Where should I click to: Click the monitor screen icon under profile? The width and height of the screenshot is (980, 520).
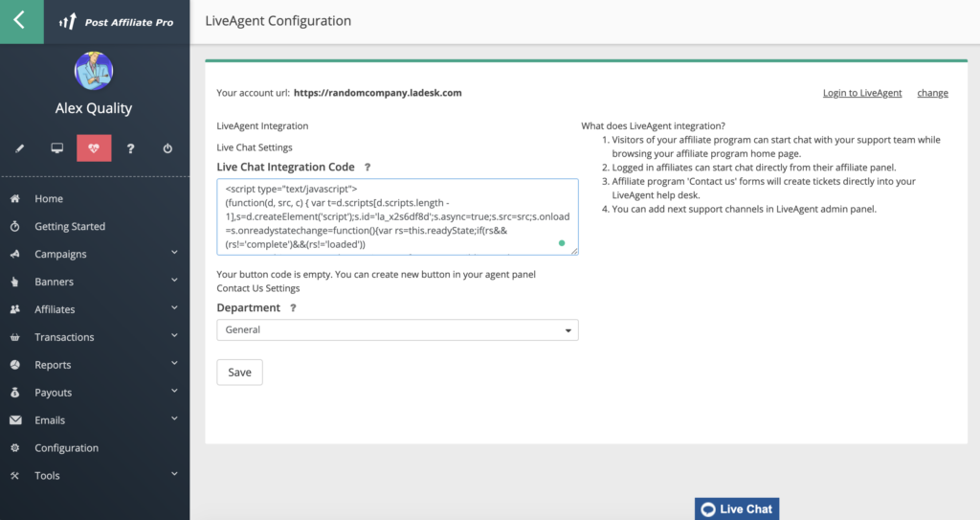(56, 148)
